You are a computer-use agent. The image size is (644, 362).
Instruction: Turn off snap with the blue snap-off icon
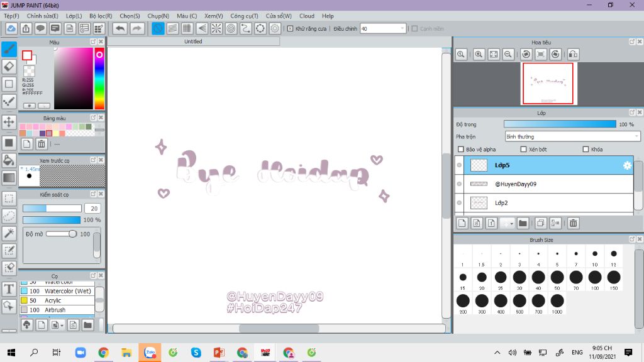point(158,28)
